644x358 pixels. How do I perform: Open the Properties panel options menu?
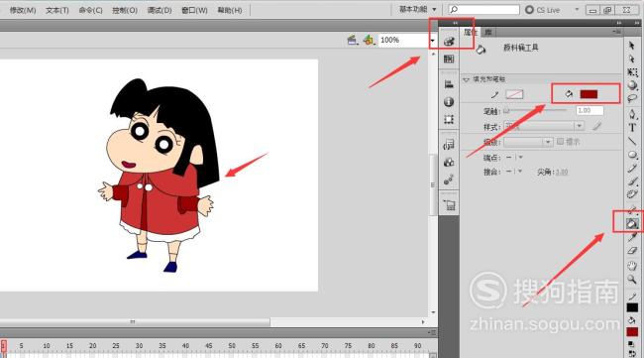[616, 32]
